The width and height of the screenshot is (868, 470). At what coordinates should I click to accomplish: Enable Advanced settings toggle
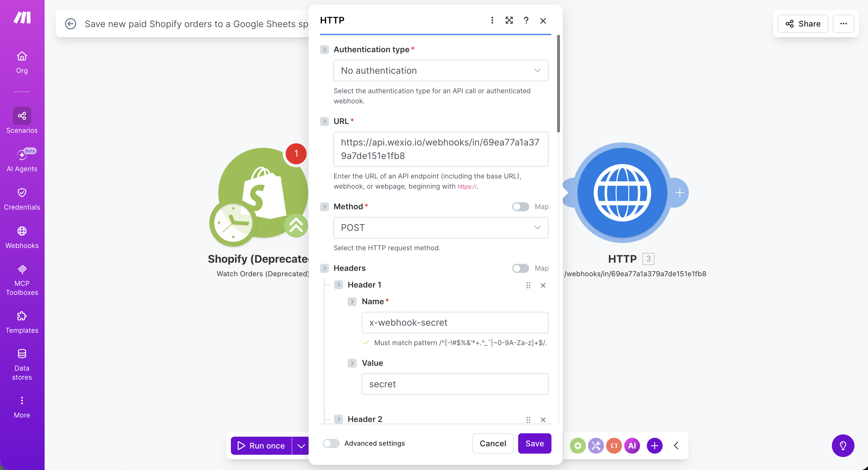331,443
